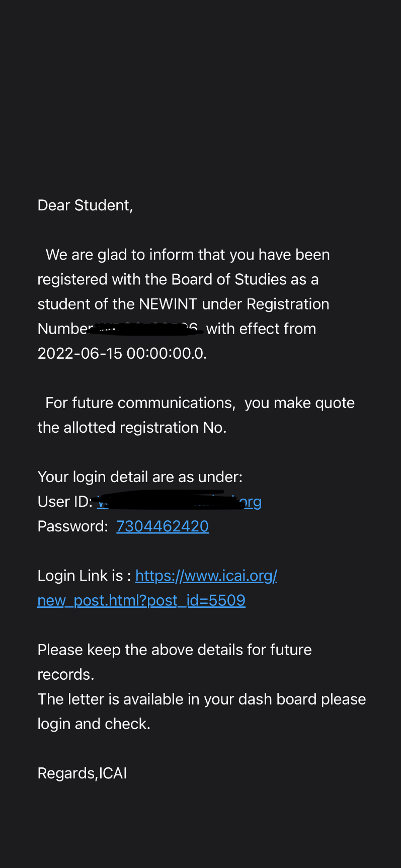The image size is (401, 868).
Task: Click the "with effect from" text
Action: pos(261,329)
